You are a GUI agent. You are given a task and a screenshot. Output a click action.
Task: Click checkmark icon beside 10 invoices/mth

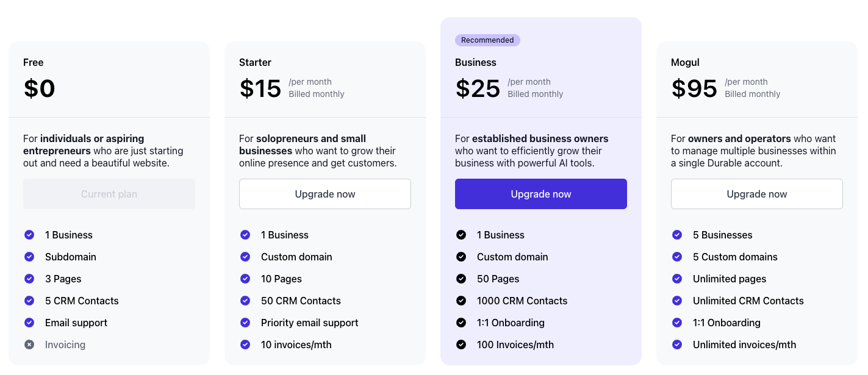click(x=245, y=345)
